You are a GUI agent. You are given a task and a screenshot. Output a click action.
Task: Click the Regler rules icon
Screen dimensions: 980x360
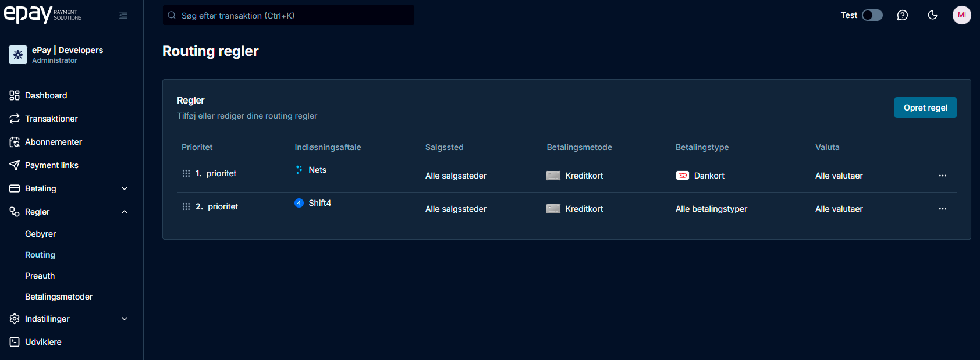(x=15, y=212)
